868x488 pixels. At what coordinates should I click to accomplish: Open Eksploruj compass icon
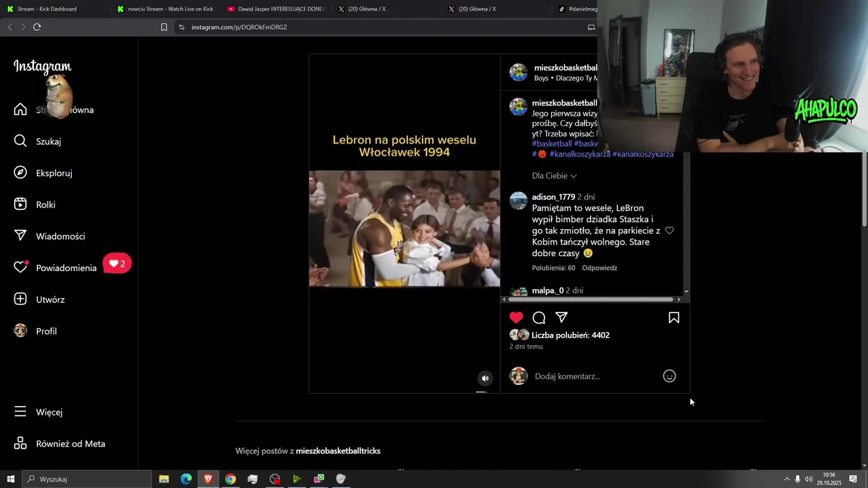[x=20, y=173]
